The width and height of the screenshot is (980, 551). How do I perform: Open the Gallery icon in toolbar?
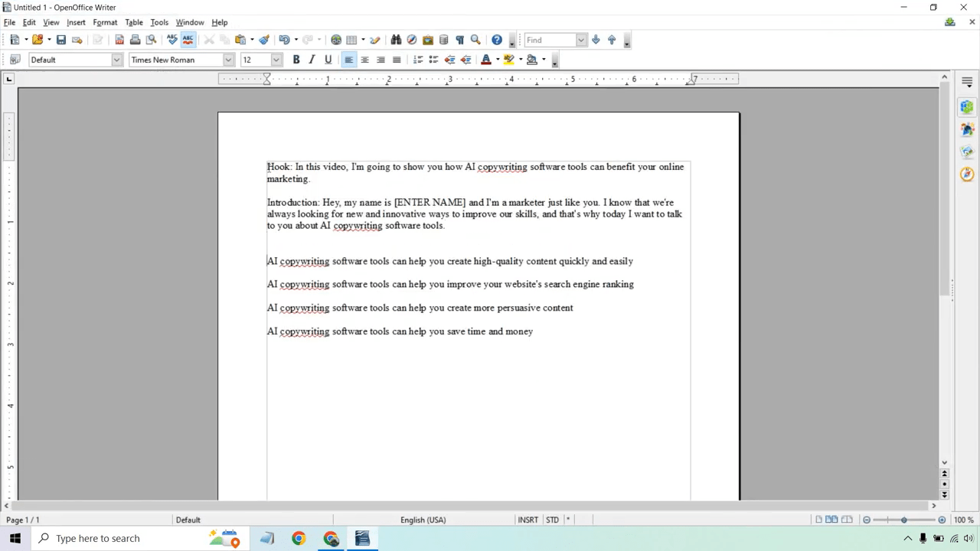pos(428,40)
